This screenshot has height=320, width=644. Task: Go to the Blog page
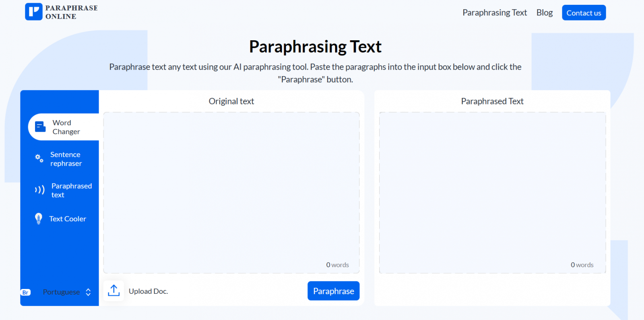click(544, 13)
